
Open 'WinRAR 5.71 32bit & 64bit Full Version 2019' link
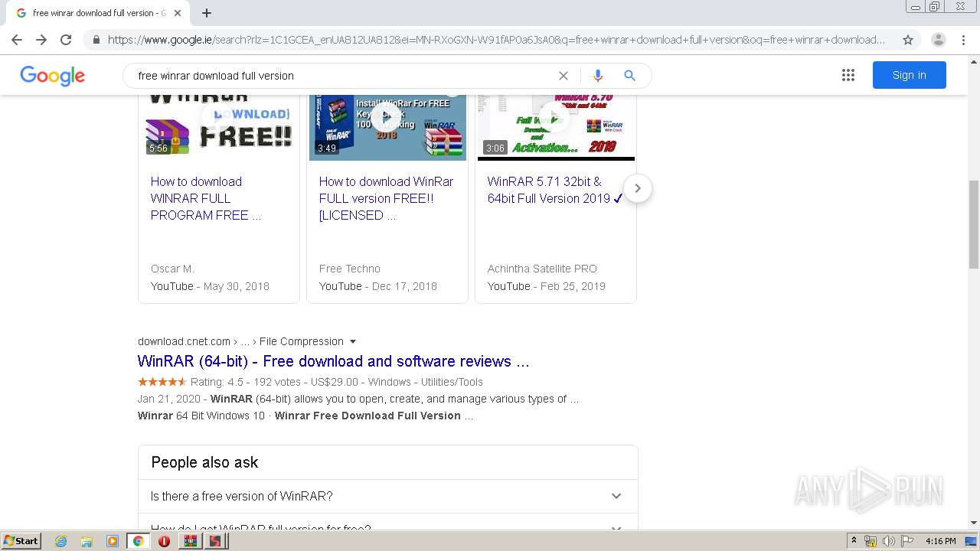[x=555, y=190]
